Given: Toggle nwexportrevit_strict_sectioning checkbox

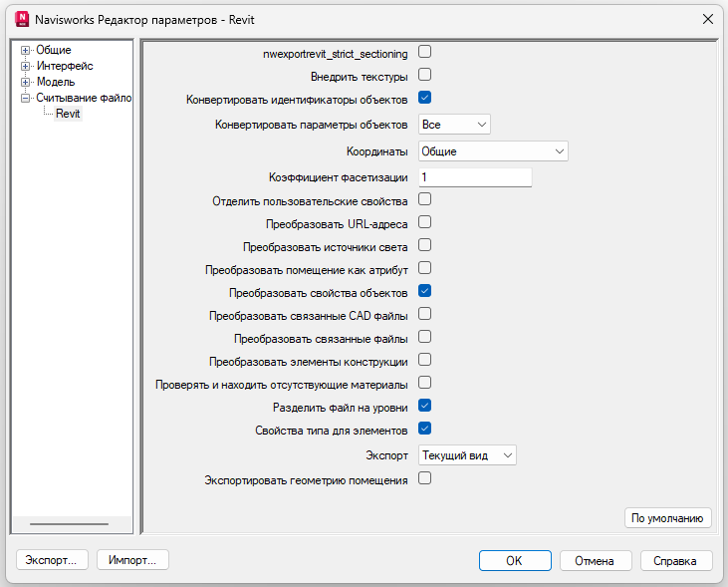Looking at the screenshot, I should click(424, 51).
